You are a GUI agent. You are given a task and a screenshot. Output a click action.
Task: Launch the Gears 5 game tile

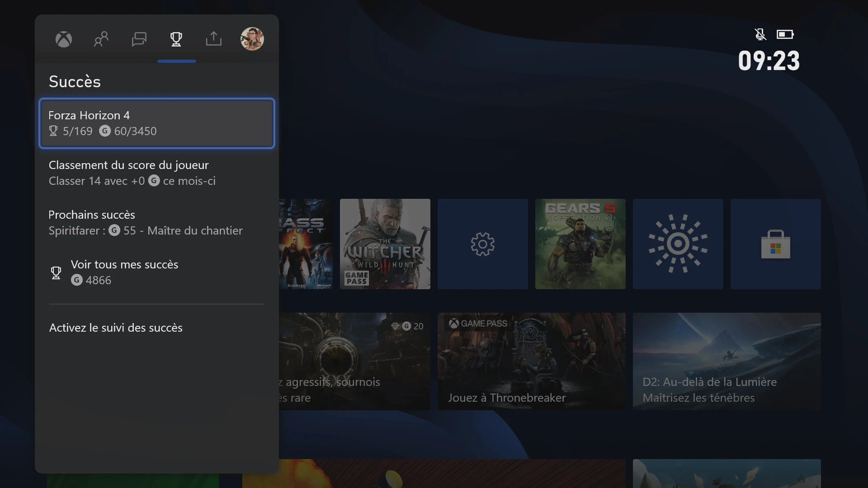pos(580,244)
